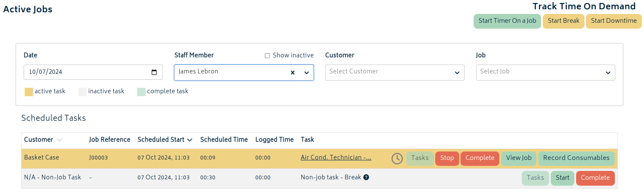Select the Basket Case customer cell
Screen dimensions: 644x192
pyautogui.click(x=42, y=158)
